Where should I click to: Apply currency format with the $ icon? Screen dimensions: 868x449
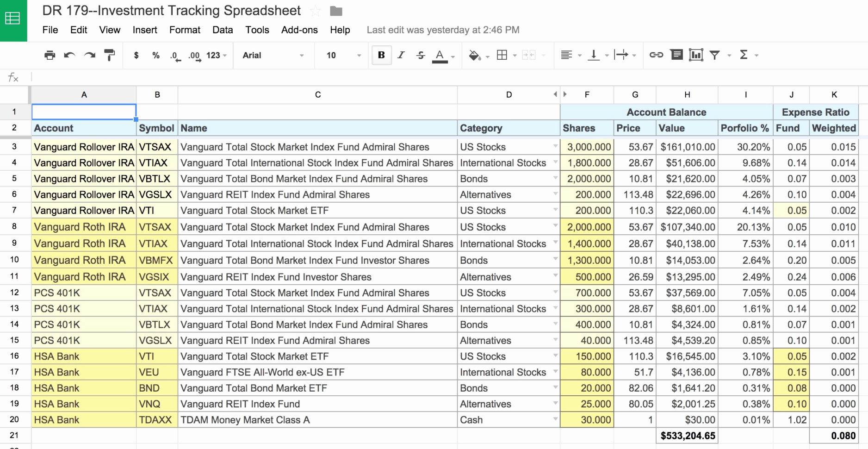136,55
